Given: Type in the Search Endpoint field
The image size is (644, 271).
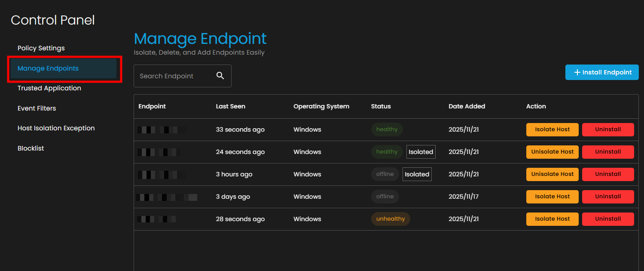Looking at the screenshot, I should point(174,76).
